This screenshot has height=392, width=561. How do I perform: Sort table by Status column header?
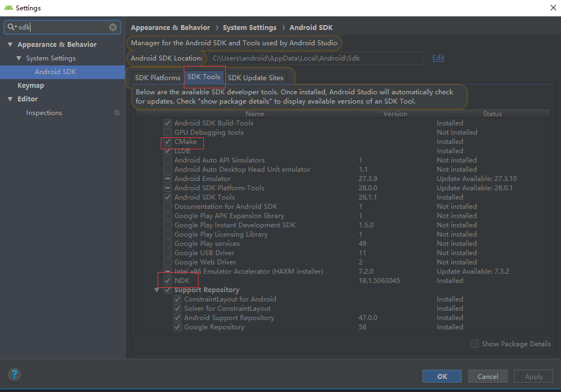point(492,114)
